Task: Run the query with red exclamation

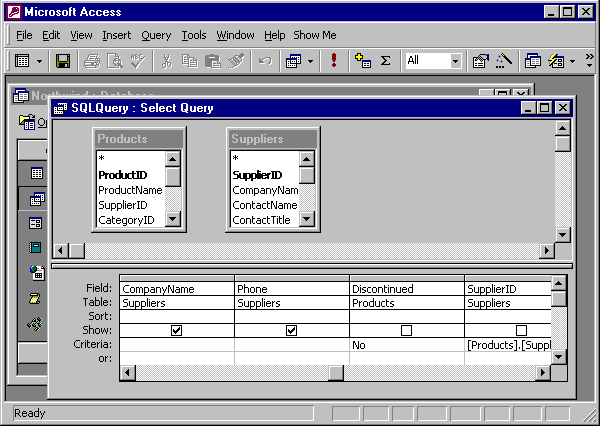Action: coord(334,60)
